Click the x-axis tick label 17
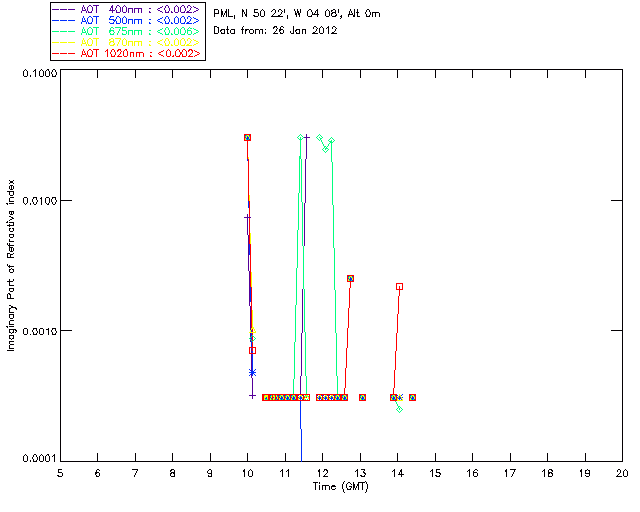The width and height of the screenshot is (640, 512). 510,473
